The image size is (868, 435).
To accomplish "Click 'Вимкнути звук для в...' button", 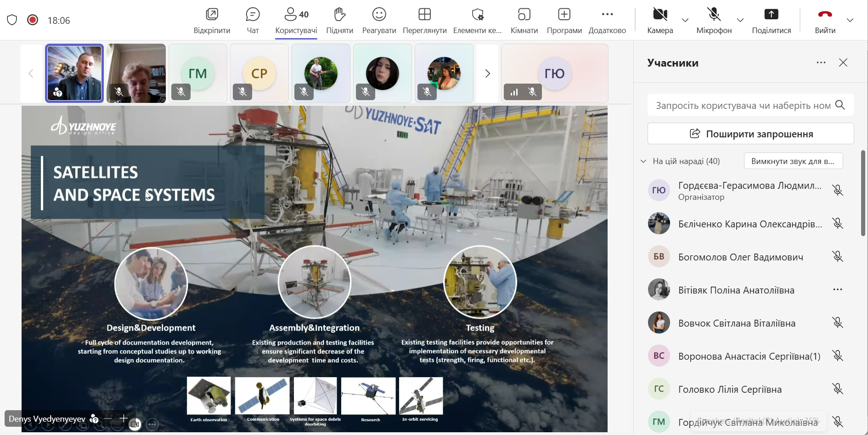I will click(x=793, y=161).
